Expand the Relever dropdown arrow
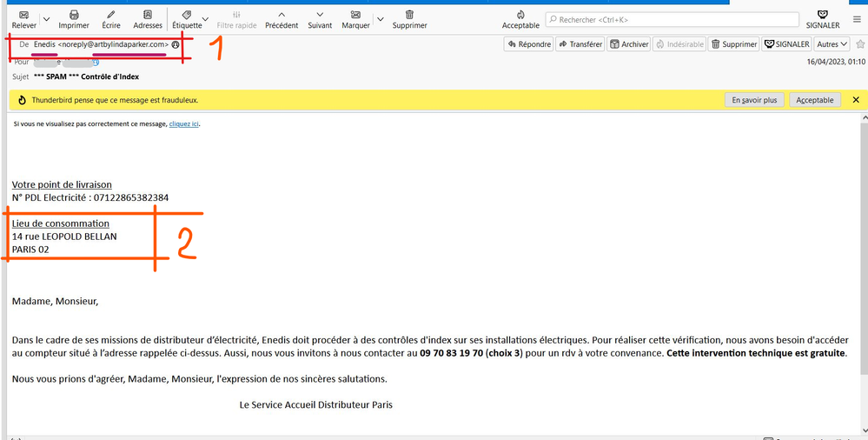Viewport: 868px width, 440px height. click(46, 19)
